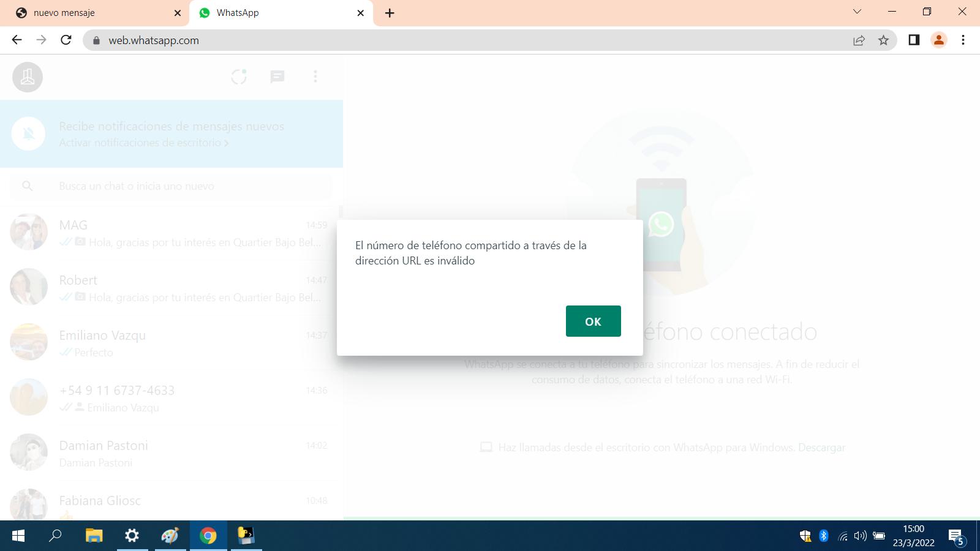This screenshot has width=980, height=551.
Task: Click Damian Pastoni's profile picture
Action: click(x=29, y=452)
